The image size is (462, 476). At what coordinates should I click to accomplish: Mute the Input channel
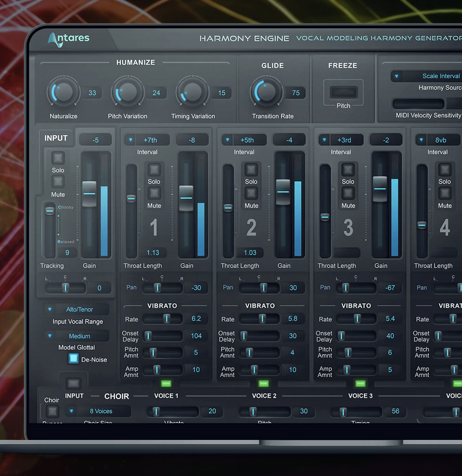(57, 182)
